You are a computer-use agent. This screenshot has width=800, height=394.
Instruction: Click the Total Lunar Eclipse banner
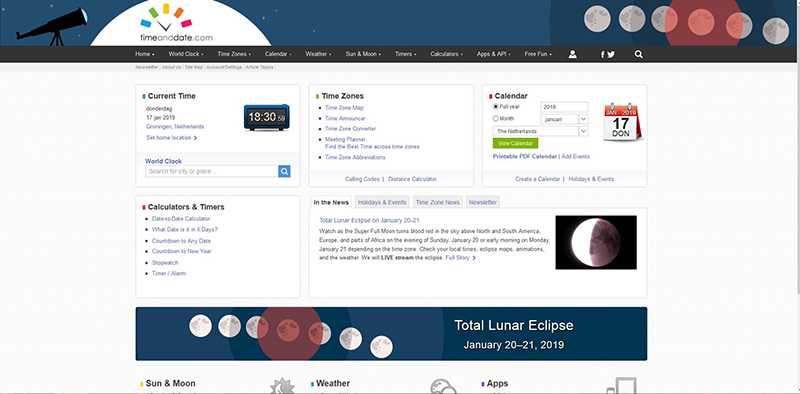391,334
